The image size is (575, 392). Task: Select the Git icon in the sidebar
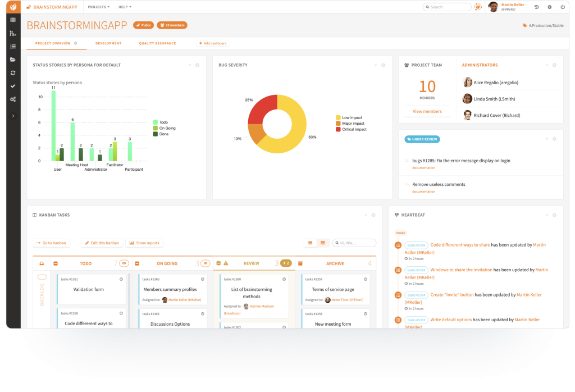(12, 33)
